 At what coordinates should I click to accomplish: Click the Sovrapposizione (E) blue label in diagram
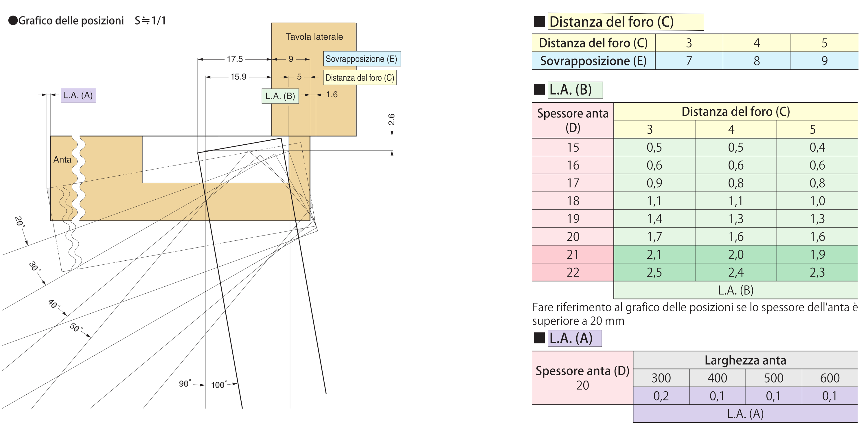click(x=362, y=59)
